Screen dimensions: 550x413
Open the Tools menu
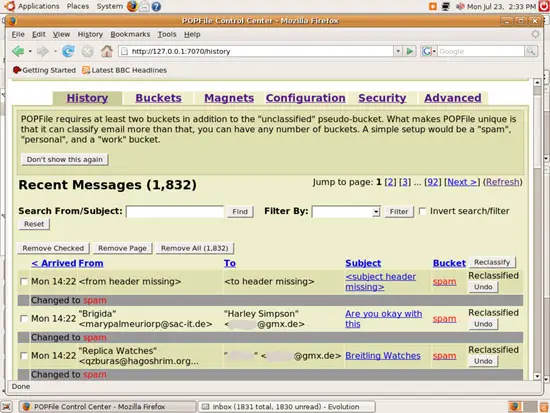(x=167, y=34)
